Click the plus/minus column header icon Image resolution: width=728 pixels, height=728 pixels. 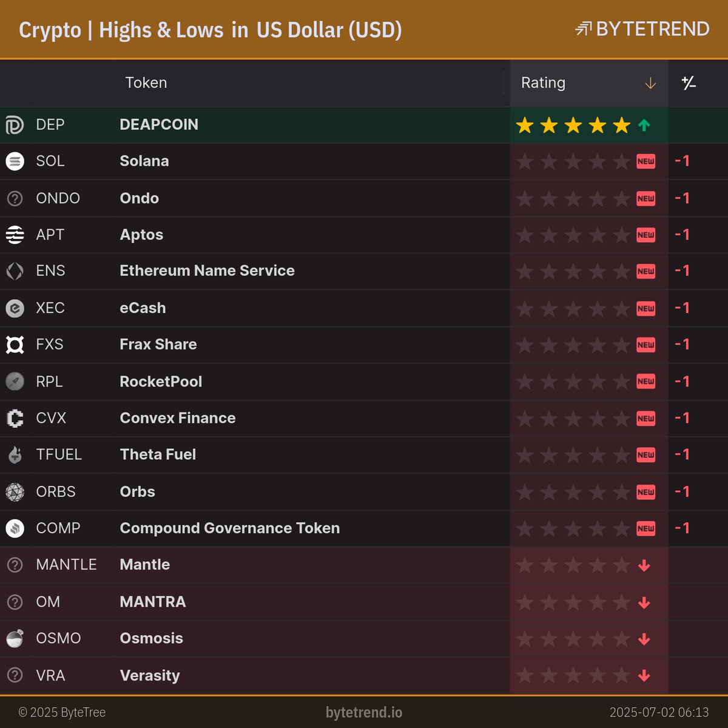[689, 83]
